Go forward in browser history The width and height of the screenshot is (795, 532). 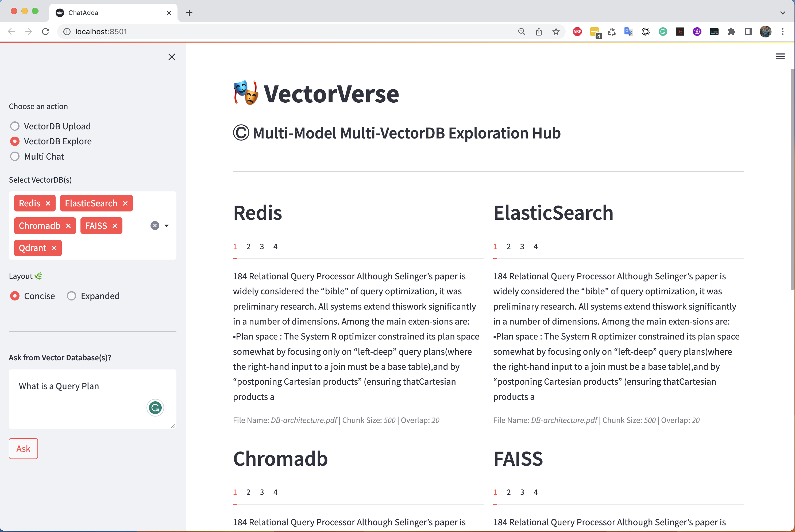29,32
